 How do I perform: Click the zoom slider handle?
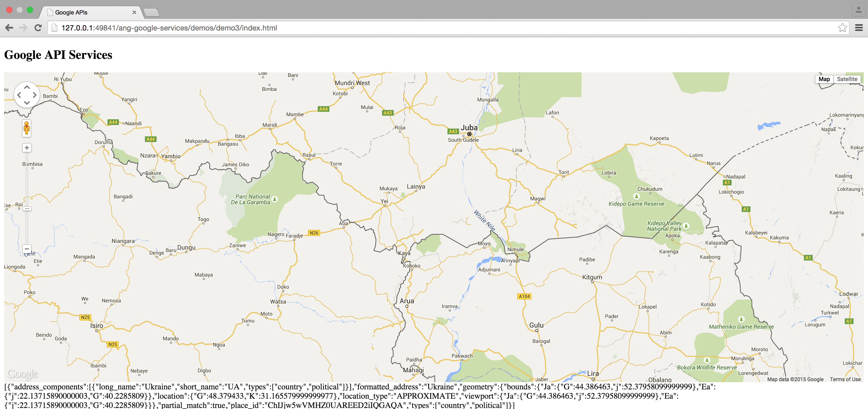coord(27,209)
